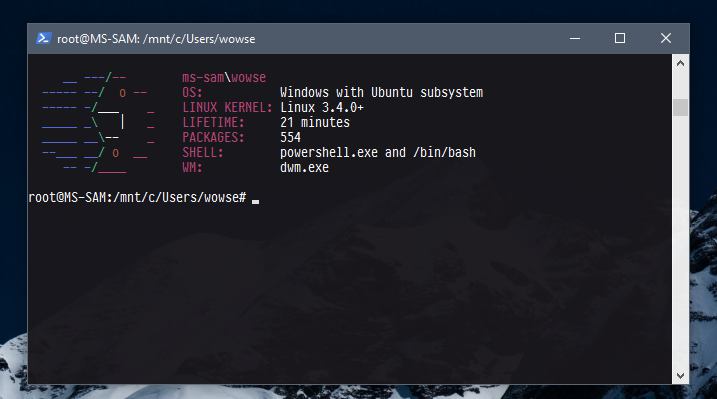This screenshot has width=717, height=399.
Task: Click the "OS:" label
Action: point(192,92)
